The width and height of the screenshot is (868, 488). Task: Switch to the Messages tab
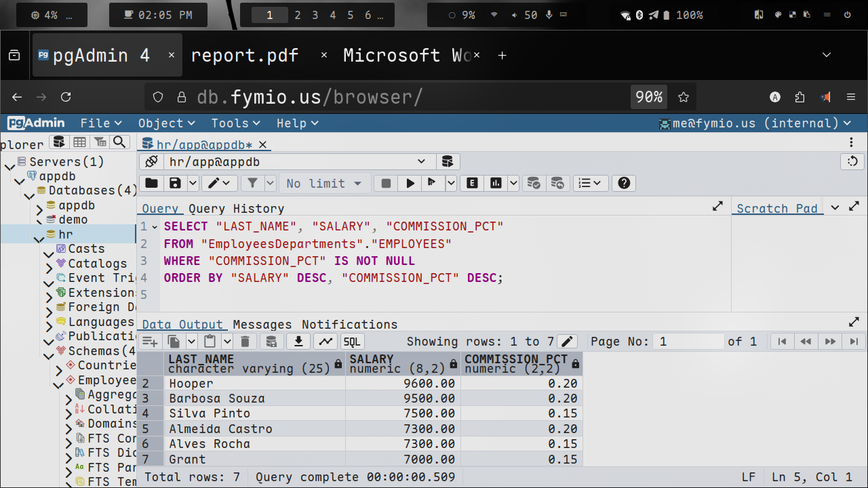[262, 325]
